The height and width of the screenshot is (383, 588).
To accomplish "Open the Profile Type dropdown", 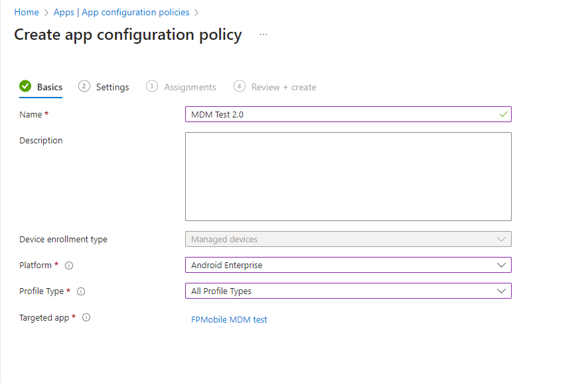I will [348, 291].
